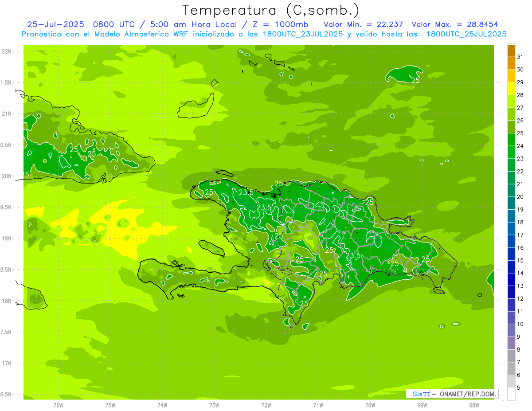Click the colorbar label "27"
Screen dimensions: 532x411
point(520,108)
